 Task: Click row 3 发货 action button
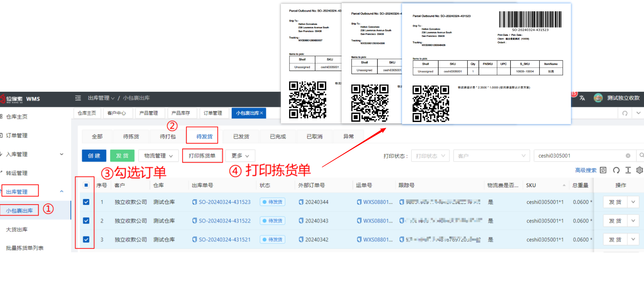pyautogui.click(x=615, y=240)
